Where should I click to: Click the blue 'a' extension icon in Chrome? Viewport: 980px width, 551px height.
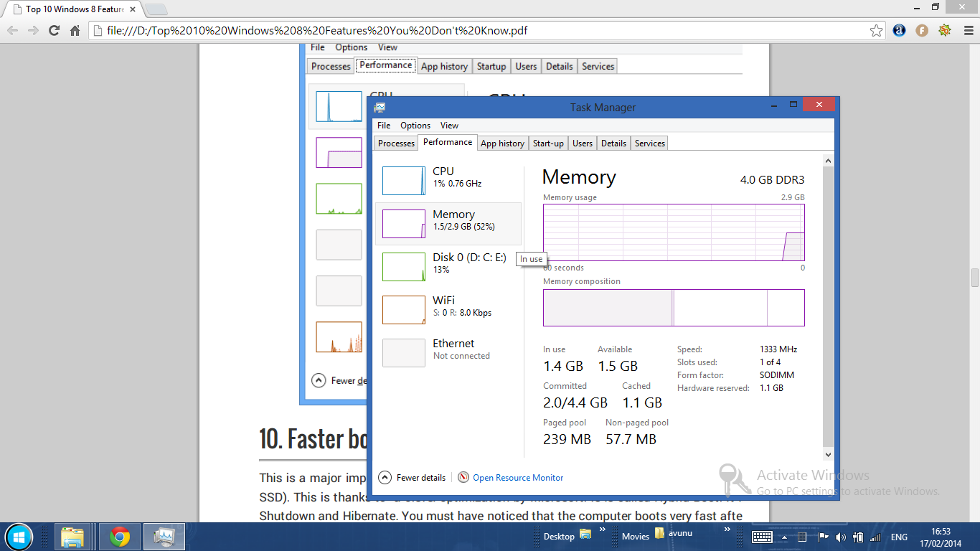[899, 31]
